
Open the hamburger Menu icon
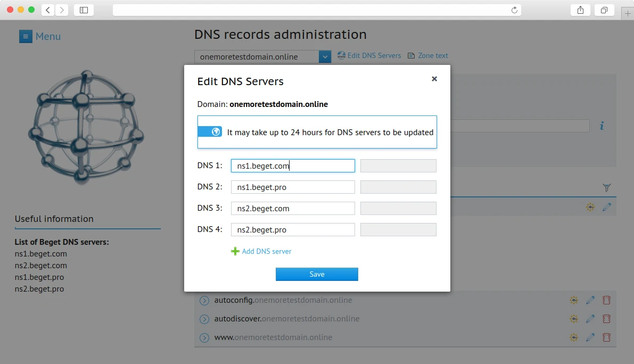(x=25, y=36)
